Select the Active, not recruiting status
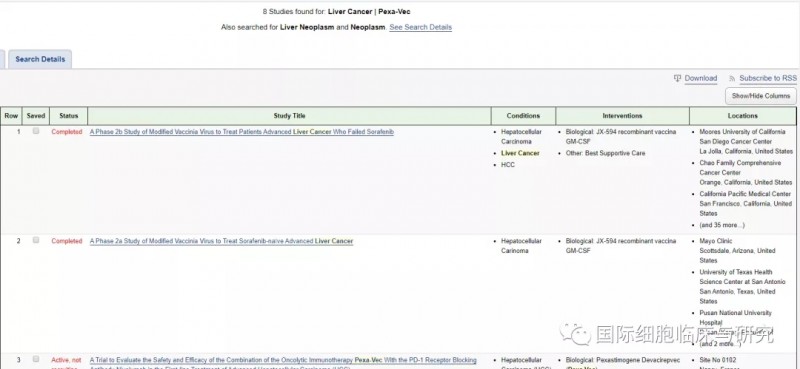800x369 pixels. click(66, 362)
